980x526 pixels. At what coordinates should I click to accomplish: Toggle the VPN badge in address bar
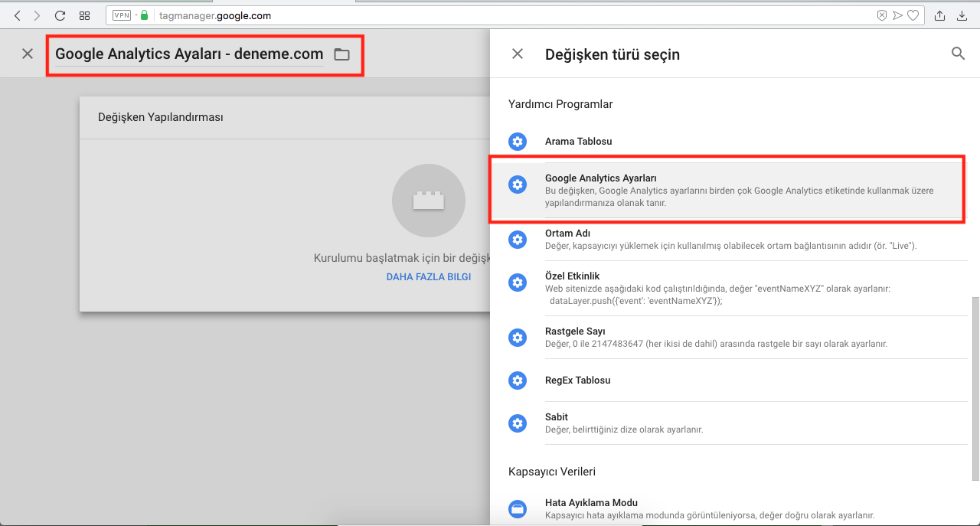point(122,15)
